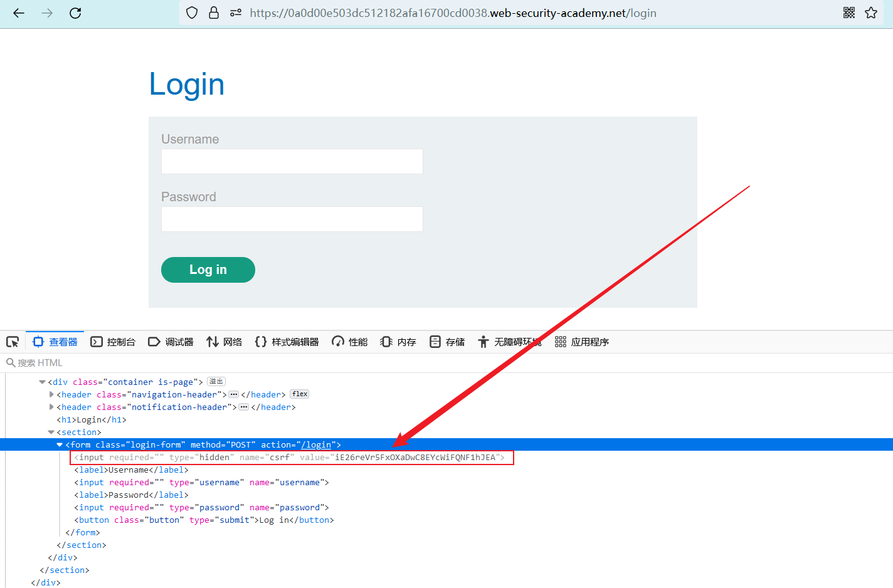This screenshot has width=893, height=588.
Task: Switch to the 控制台 console tab
Action: coord(113,342)
